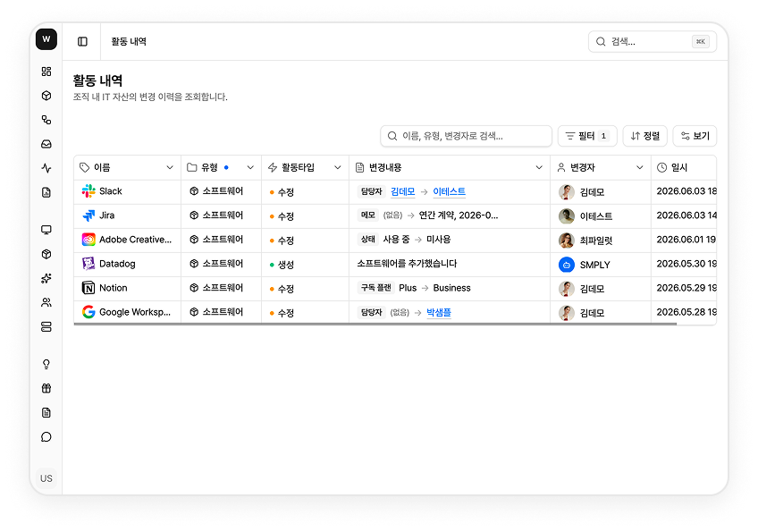Click the table horizontal scrollbar
Viewport: 758px width, 532px height.
coord(375,324)
